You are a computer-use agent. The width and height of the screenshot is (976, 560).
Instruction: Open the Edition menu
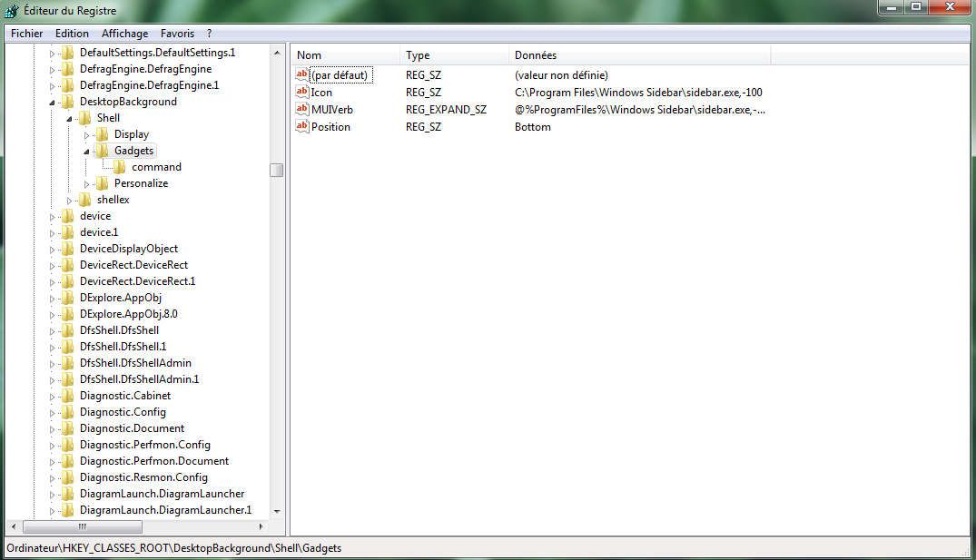click(72, 34)
